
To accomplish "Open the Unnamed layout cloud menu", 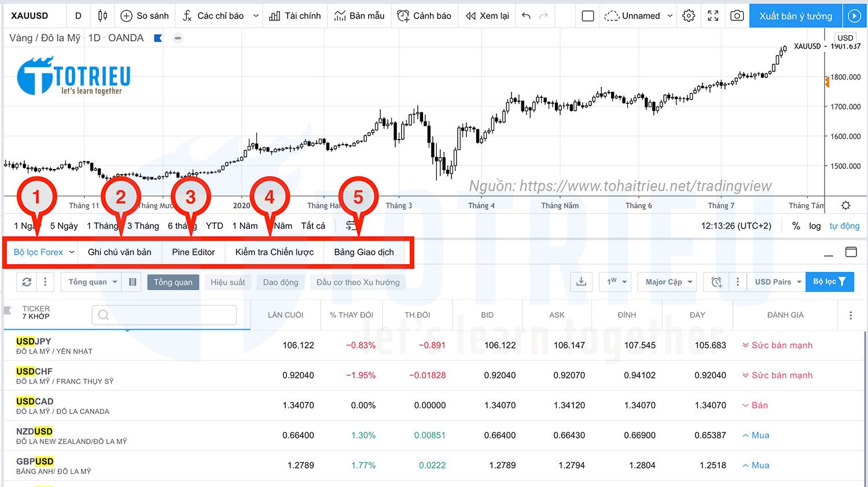I will 638,16.
